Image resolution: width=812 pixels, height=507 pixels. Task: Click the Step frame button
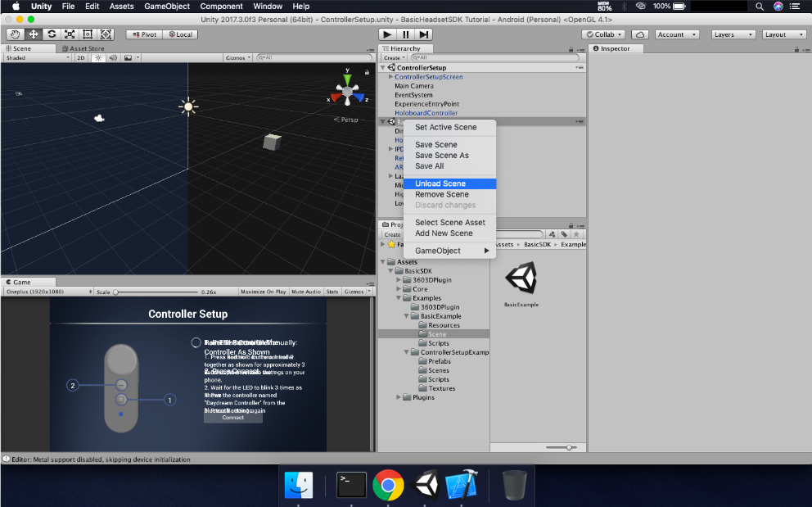(424, 34)
